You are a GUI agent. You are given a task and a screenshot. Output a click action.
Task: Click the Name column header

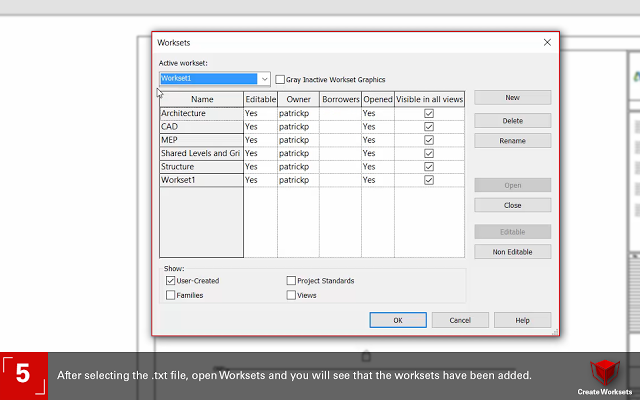[x=202, y=99]
